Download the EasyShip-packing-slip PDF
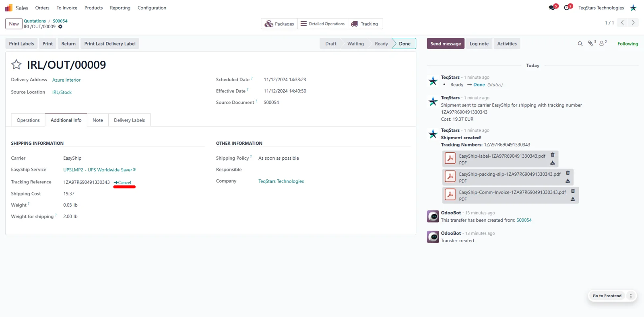644x317 pixels. click(568, 181)
